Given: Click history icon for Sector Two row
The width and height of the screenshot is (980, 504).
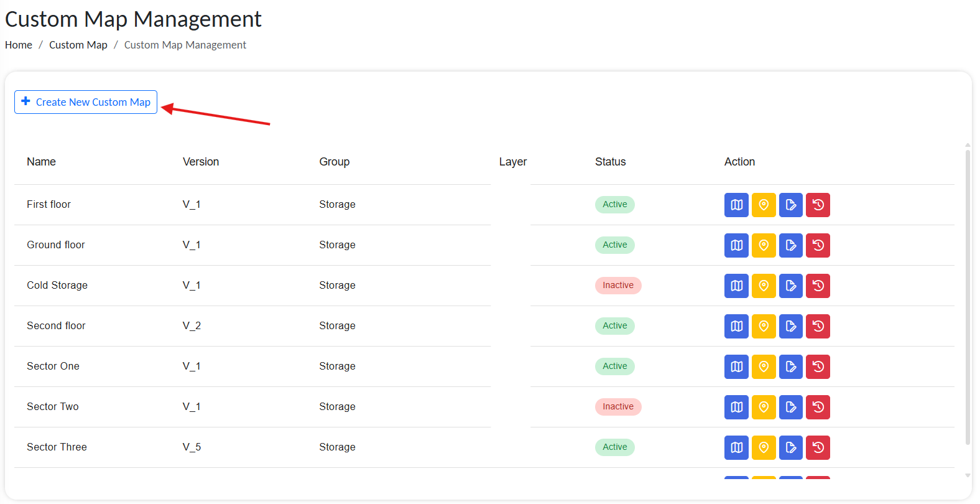Looking at the screenshot, I should [818, 407].
